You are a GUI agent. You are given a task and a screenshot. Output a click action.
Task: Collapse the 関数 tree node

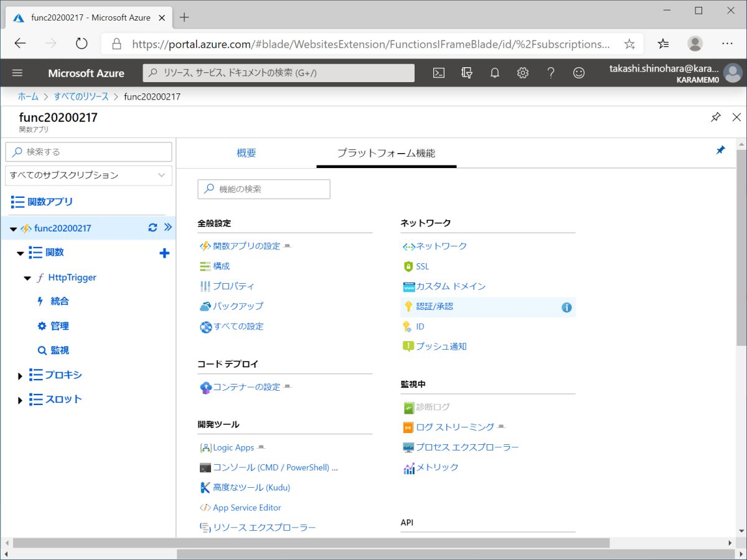[21, 254]
